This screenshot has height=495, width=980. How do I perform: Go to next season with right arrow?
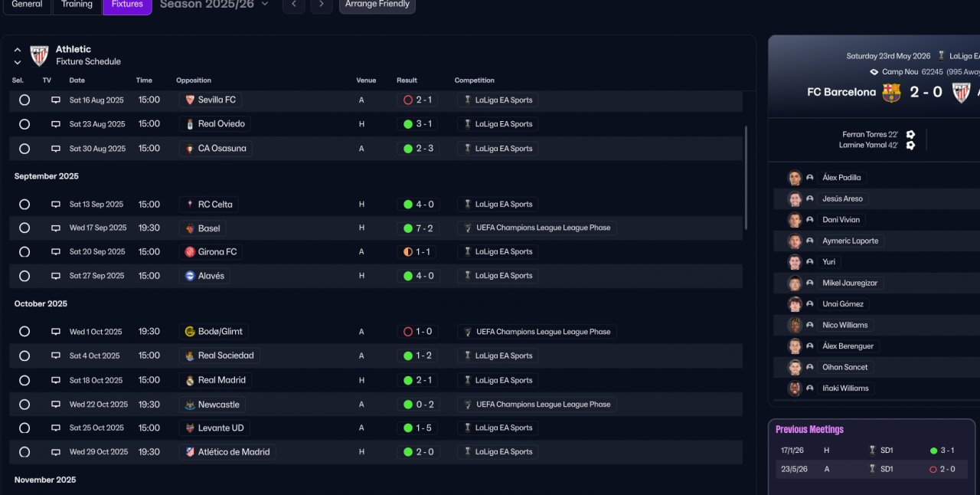coord(322,5)
